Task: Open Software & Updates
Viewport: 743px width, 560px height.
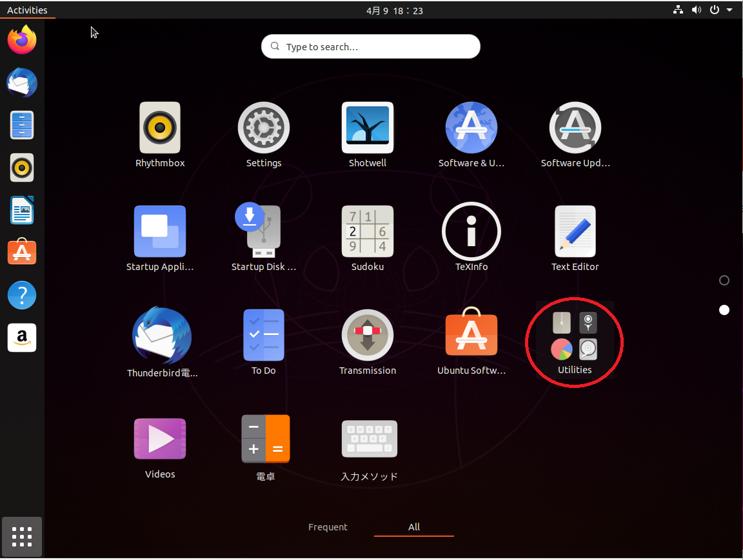Action: point(471,135)
